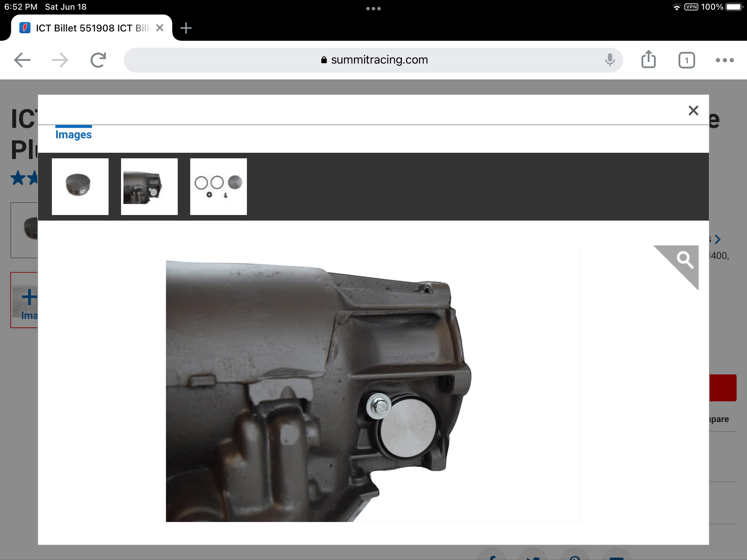The image size is (747, 560).
Task: Tap the three dots multitasking indicator
Action: 373,9
